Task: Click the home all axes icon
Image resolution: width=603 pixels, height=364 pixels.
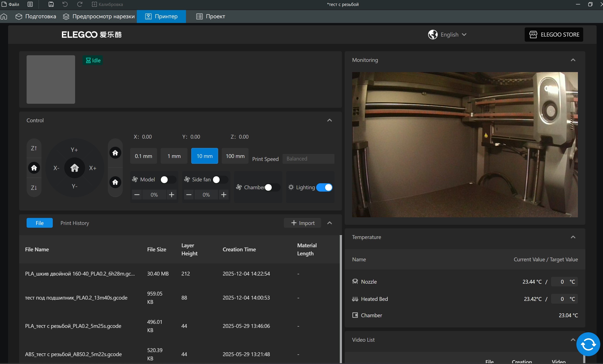Action: (74, 168)
